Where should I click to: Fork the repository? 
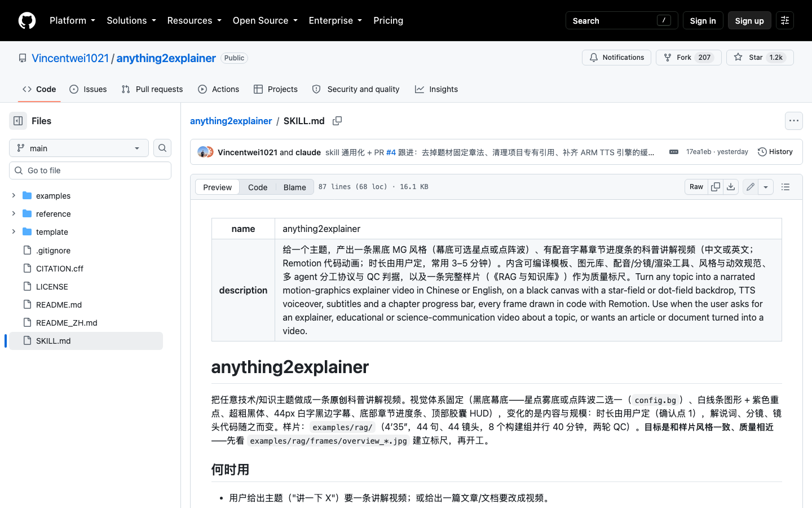[x=689, y=58]
